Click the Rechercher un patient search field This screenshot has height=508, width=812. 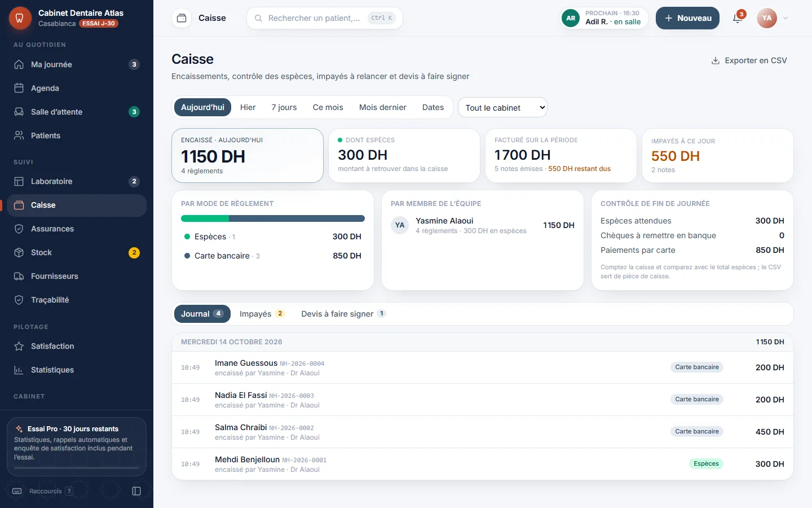pyautogui.click(x=325, y=18)
